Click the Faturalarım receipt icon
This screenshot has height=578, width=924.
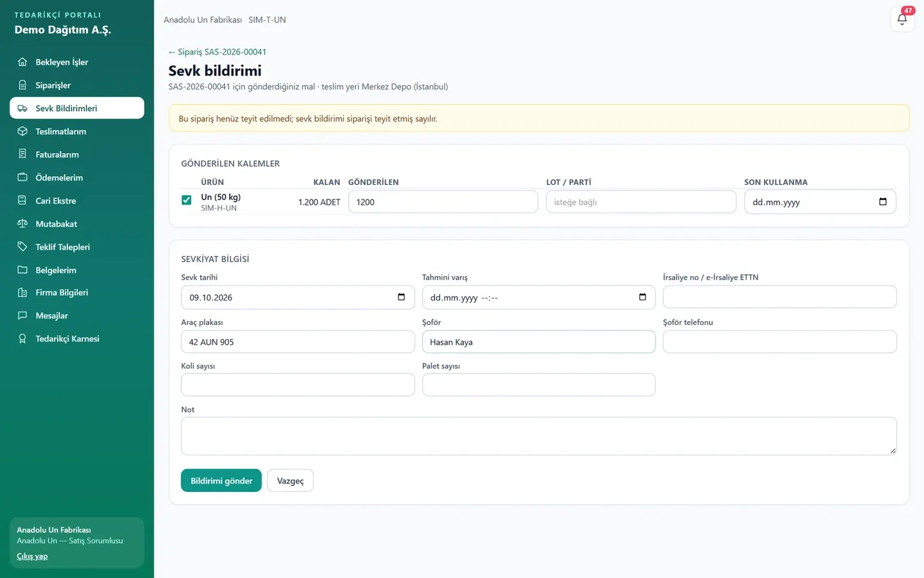pos(22,154)
